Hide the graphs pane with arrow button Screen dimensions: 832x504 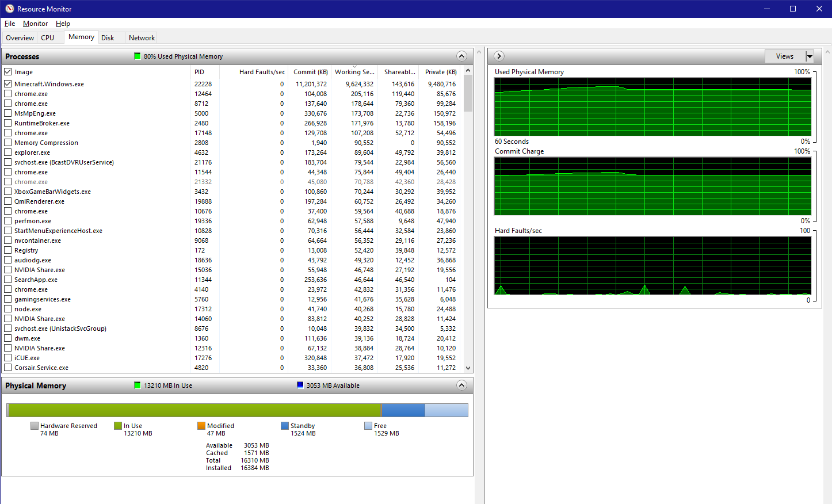(499, 56)
